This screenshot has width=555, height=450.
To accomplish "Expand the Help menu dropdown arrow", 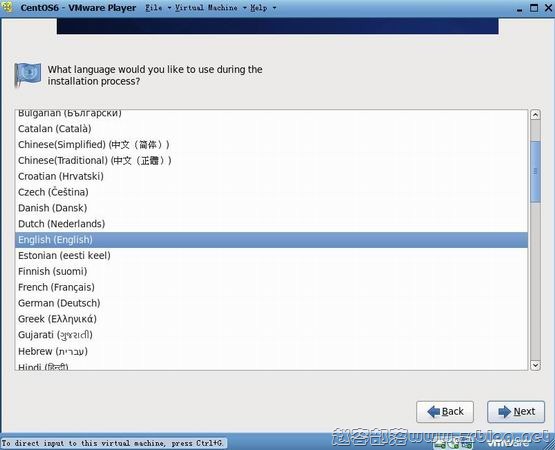I will click(x=274, y=8).
